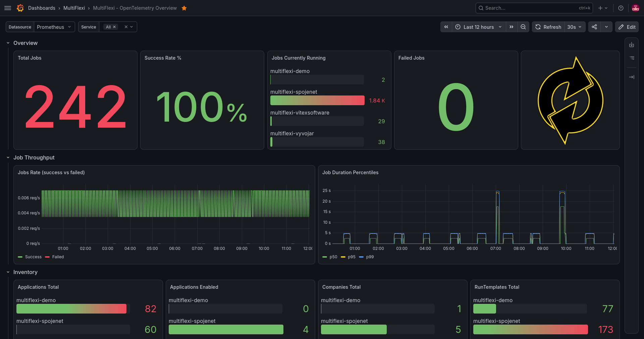The image size is (644, 339).
Task: Click the Refresh button
Action: (x=548, y=27)
